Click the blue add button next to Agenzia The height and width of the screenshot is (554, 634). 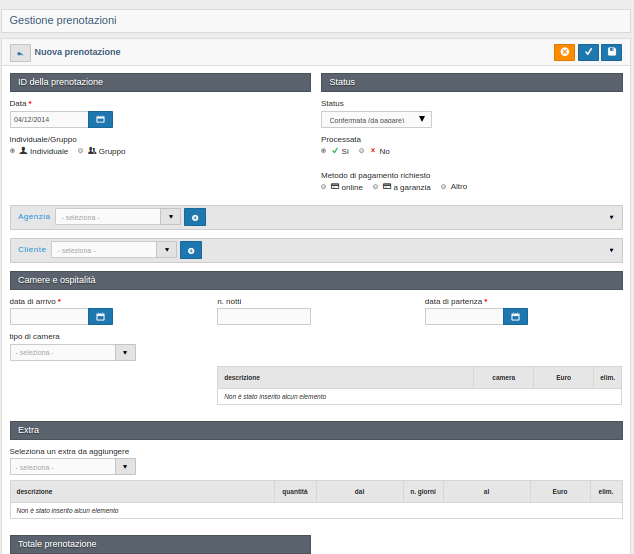point(195,217)
